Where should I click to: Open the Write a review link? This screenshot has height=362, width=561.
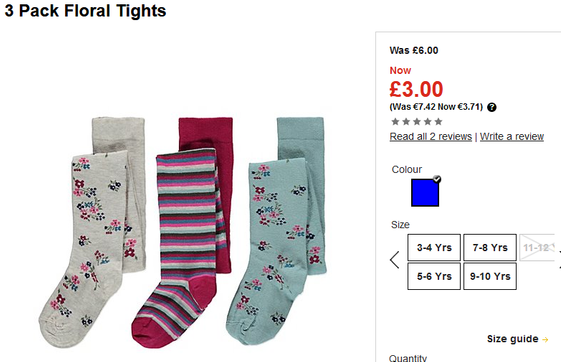tap(512, 136)
